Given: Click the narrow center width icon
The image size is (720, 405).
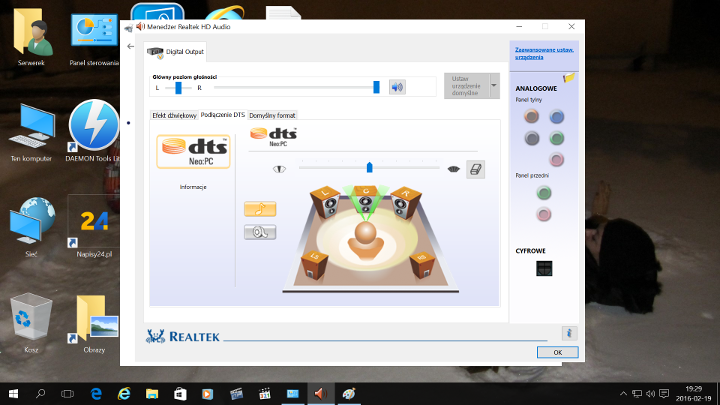Looking at the screenshot, I should 279,169.
